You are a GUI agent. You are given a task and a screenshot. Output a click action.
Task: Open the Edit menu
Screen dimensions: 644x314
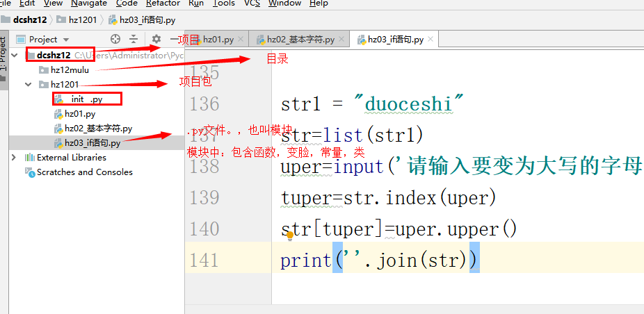coord(27,3)
